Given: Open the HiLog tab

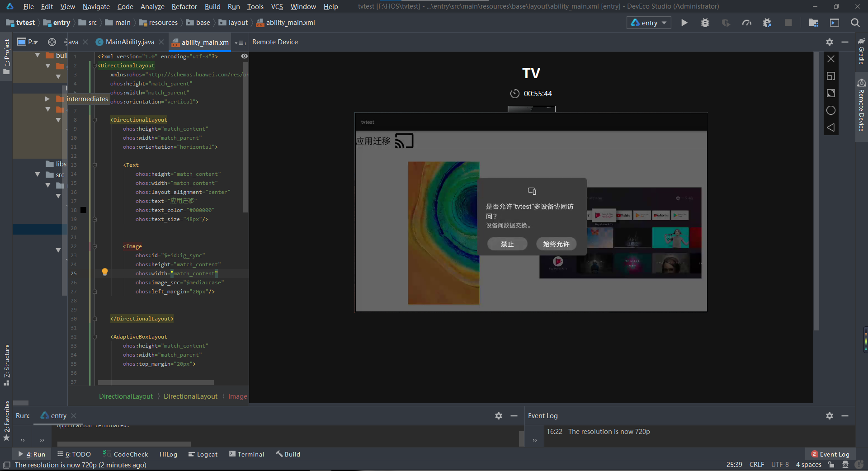Looking at the screenshot, I should pos(168,454).
